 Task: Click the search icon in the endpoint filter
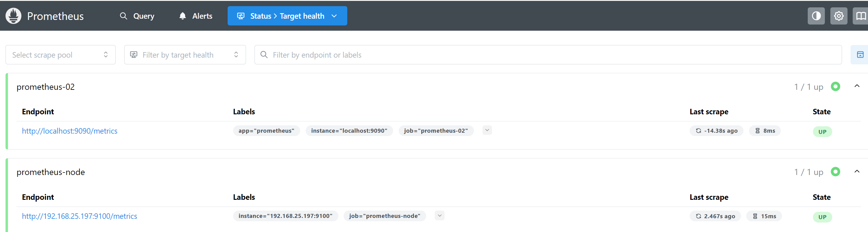coord(264,55)
